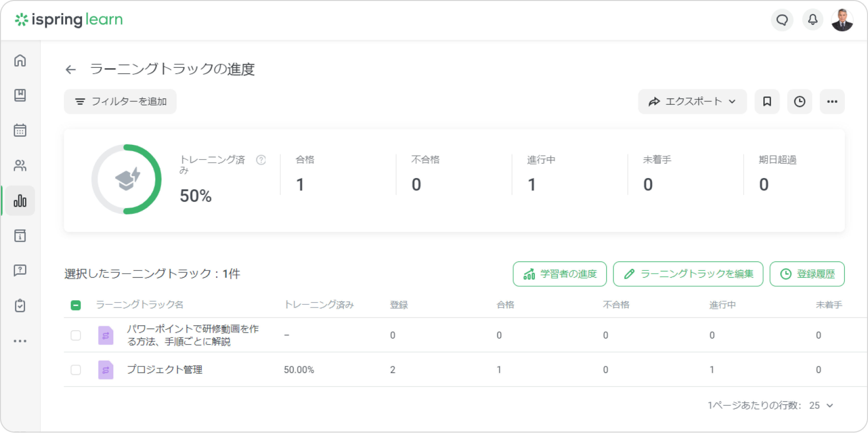Click help icon next to トレーニング済み
This screenshot has width=868, height=433.
point(261,160)
